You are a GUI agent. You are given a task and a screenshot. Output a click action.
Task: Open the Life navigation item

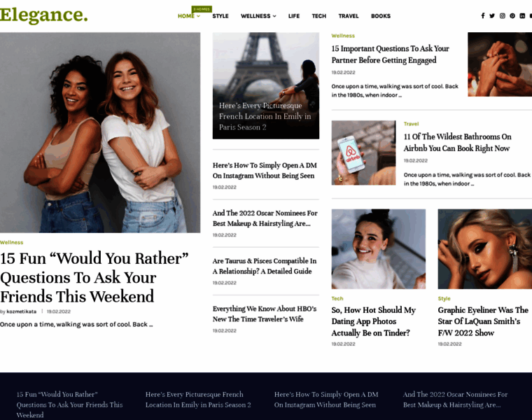click(294, 16)
